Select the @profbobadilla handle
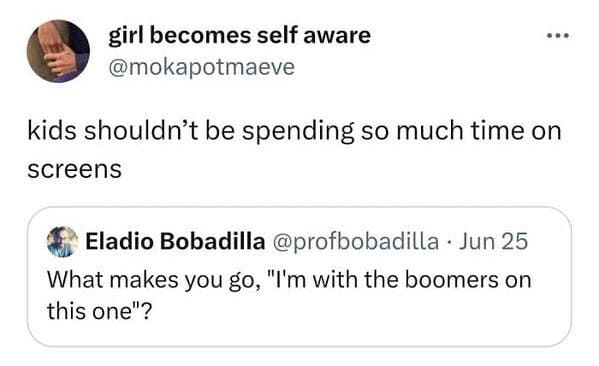 click(355, 241)
